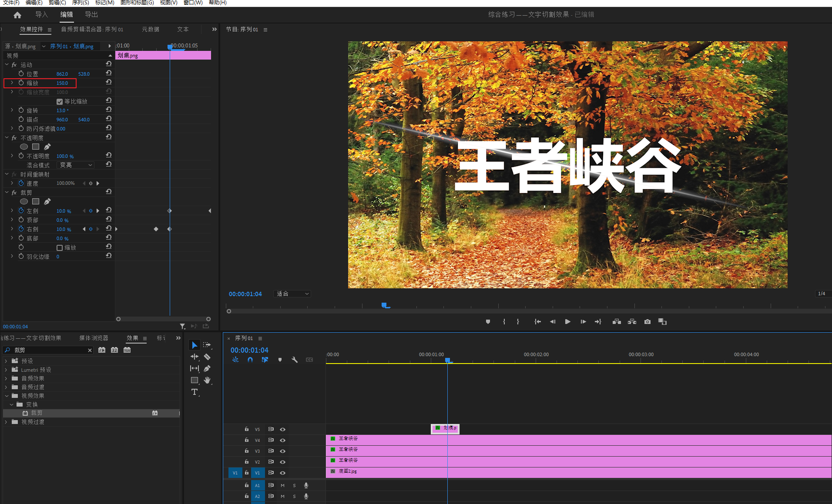Select the Type tool

pyautogui.click(x=195, y=392)
